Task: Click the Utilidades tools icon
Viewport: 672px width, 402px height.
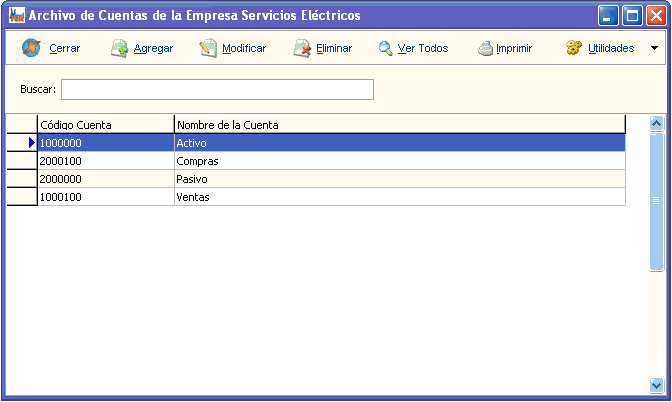Action: tap(573, 48)
